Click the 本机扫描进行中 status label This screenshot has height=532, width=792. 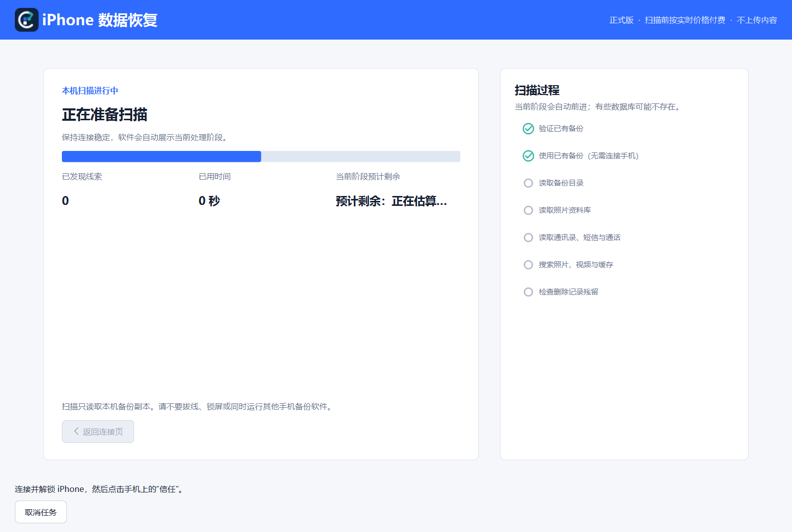tap(90, 91)
